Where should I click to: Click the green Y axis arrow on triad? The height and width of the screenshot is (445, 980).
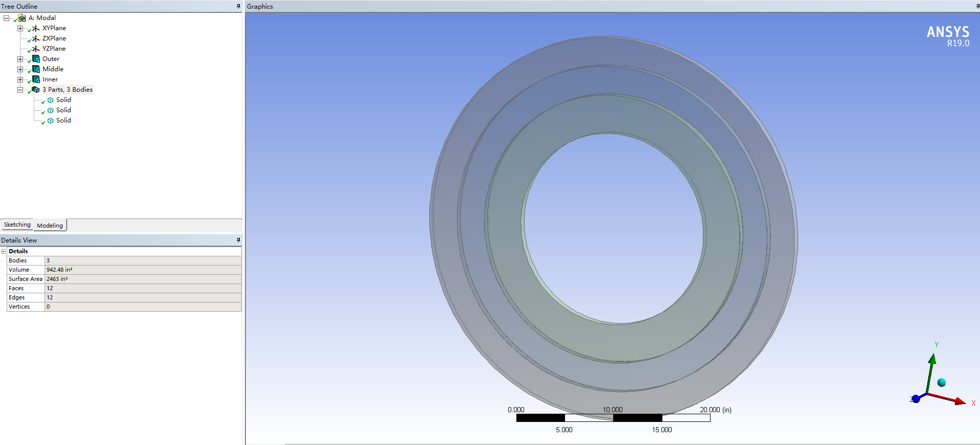(932, 358)
